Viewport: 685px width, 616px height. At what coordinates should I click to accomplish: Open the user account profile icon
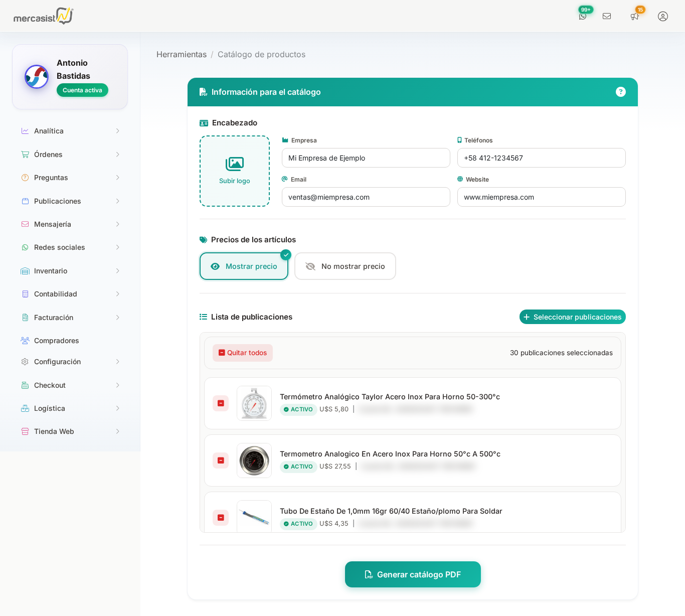pyautogui.click(x=663, y=16)
